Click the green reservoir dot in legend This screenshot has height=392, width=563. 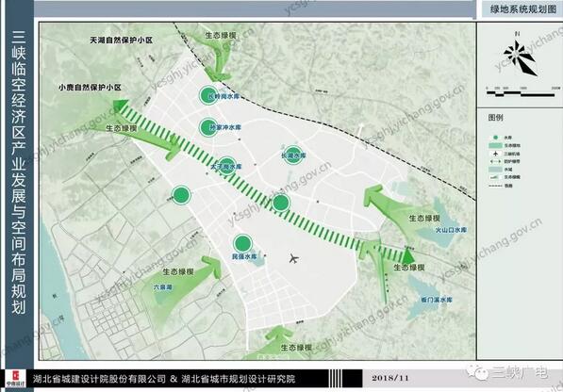coord(496,138)
